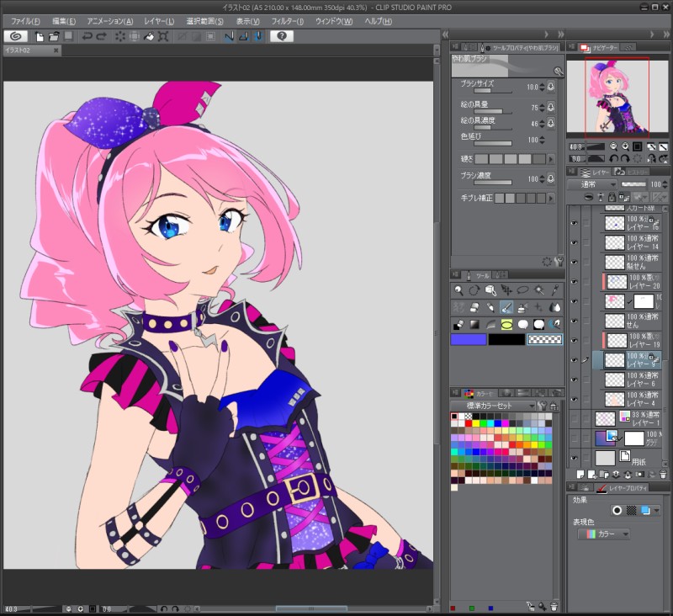Switch to the ヒストリー history tab
Viewport: 673px width, 616px height.
point(632,172)
